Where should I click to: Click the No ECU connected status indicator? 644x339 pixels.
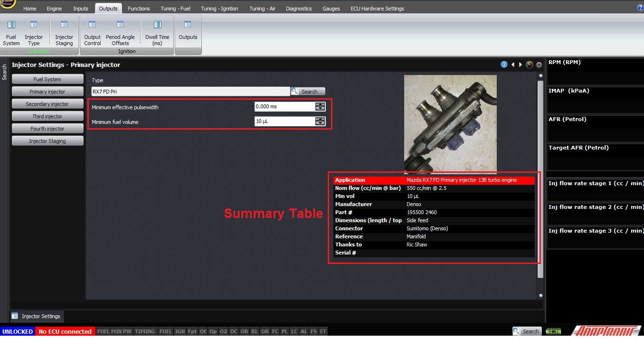pos(65,331)
